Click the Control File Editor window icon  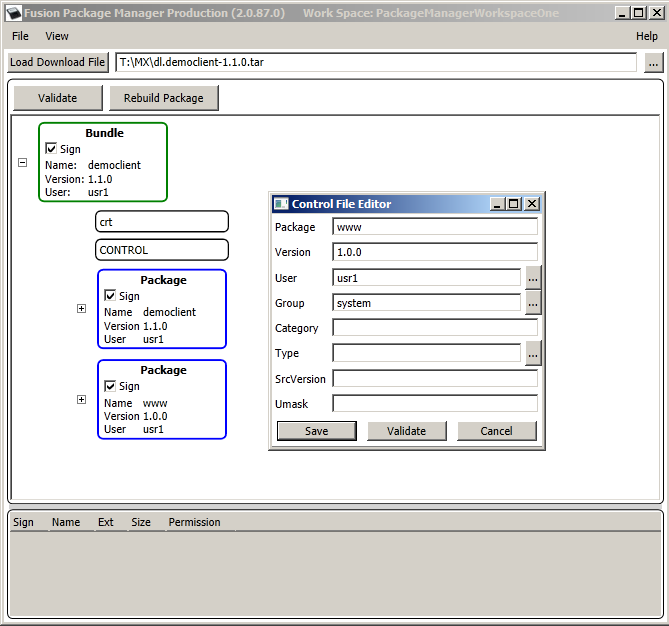point(281,204)
